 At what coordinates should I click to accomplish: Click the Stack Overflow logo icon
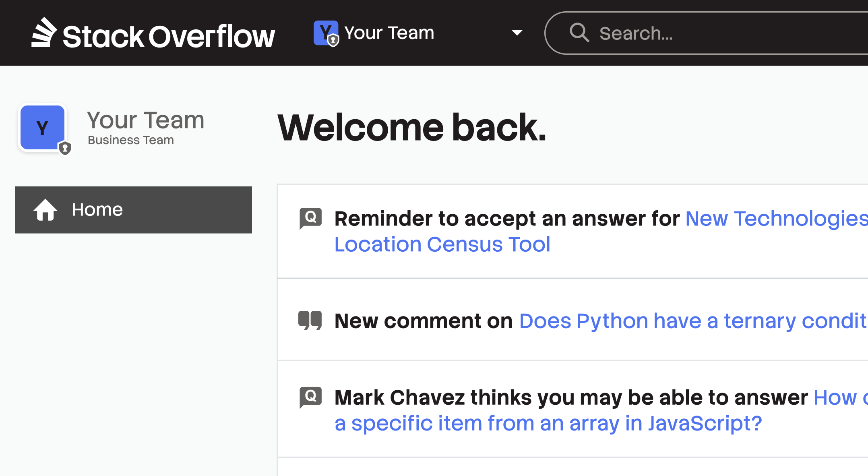[x=44, y=33]
